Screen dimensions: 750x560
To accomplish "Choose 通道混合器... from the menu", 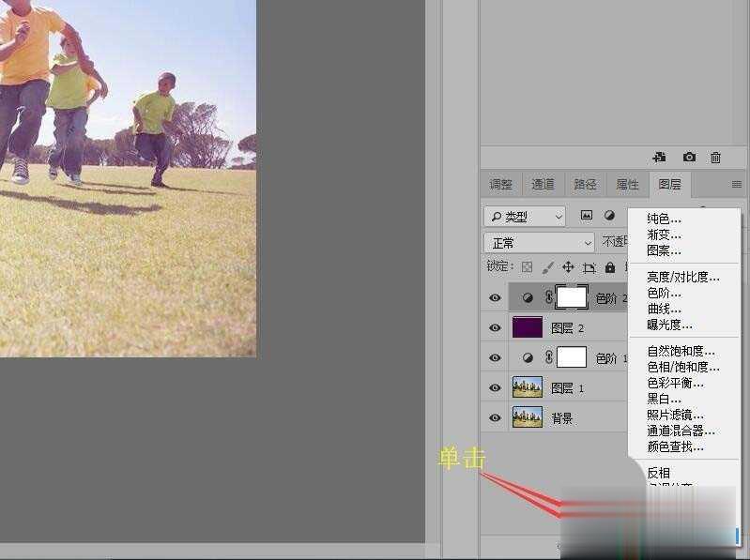I will 681,431.
